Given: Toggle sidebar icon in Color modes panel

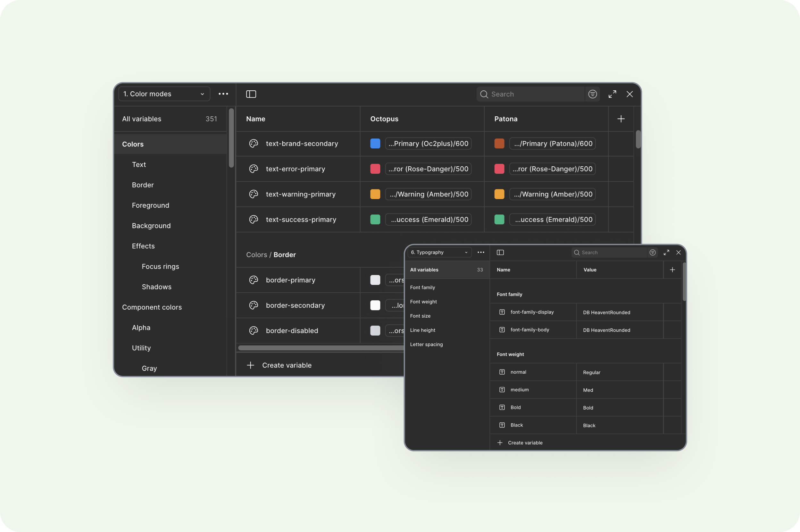Looking at the screenshot, I should pyautogui.click(x=251, y=94).
